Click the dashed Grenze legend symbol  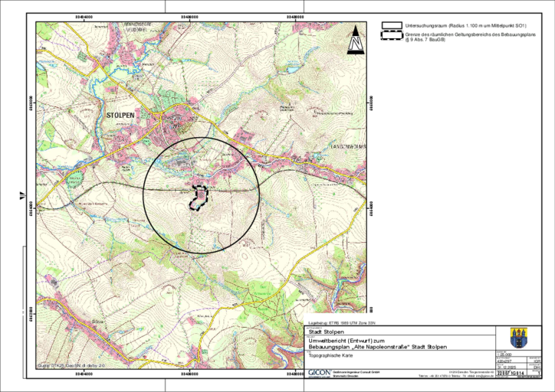pos(392,35)
